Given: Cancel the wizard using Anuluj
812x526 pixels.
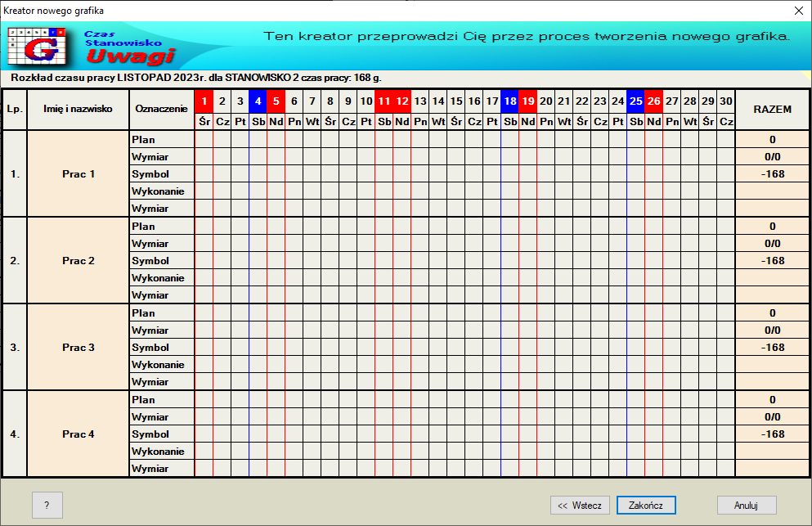Looking at the screenshot, I should pos(746,506).
